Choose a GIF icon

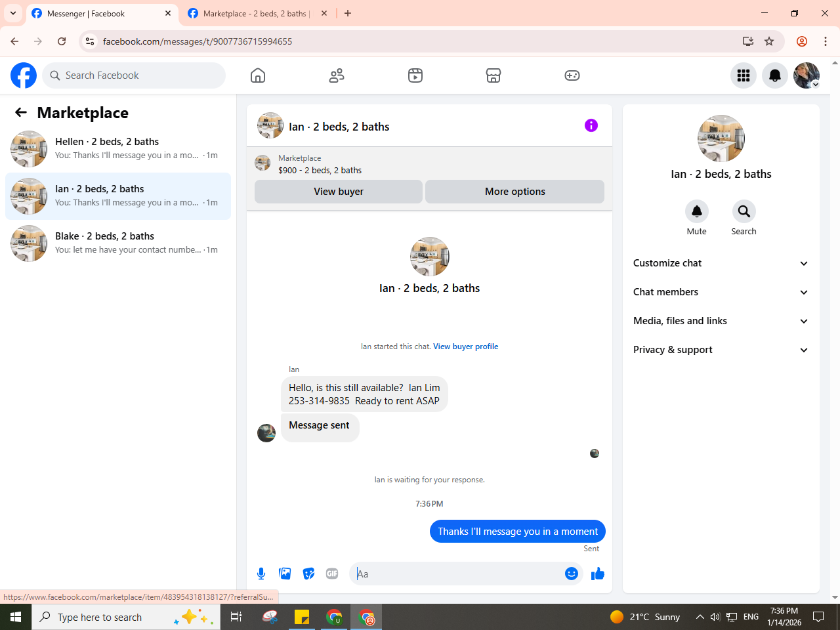[332, 574]
